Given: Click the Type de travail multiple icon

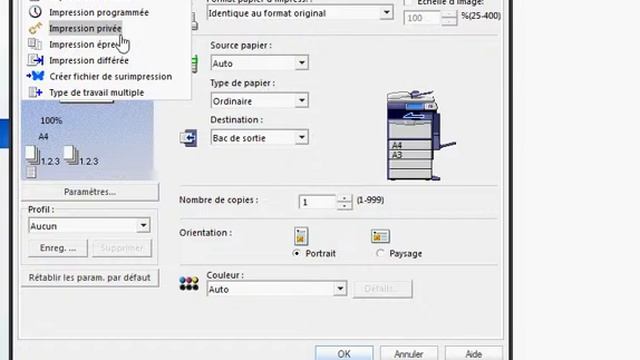Looking at the screenshot, I should [x=35, y=92].
